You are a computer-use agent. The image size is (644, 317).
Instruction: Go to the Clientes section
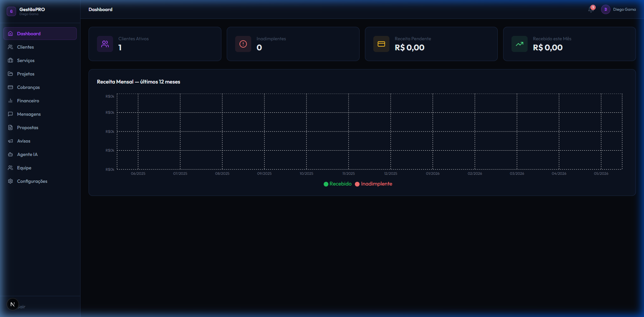(40, 47)
